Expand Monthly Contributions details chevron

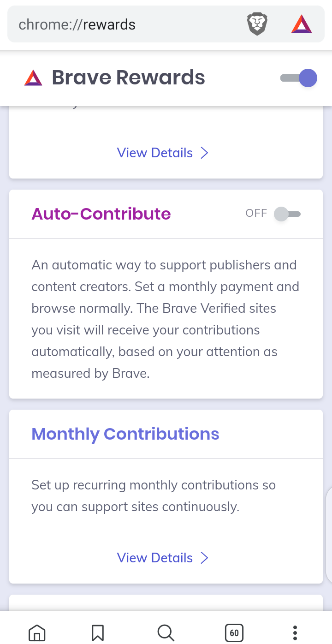205,558
